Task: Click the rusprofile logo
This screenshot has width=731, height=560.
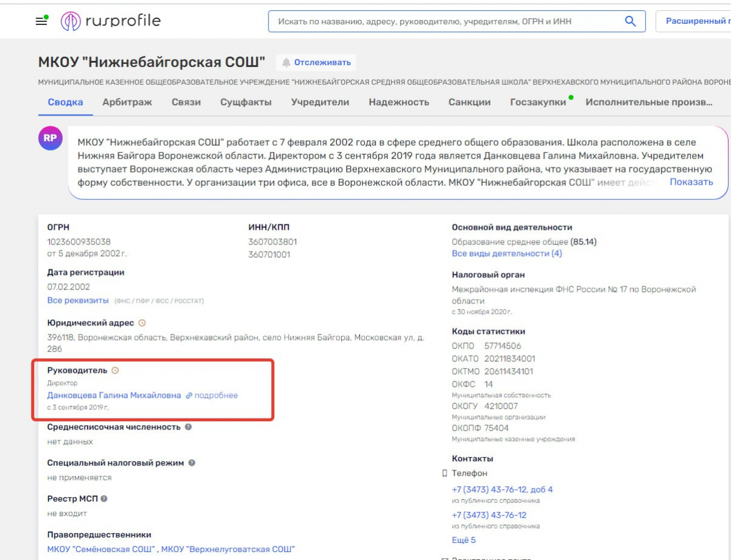Action: click(x=111, y=21)
